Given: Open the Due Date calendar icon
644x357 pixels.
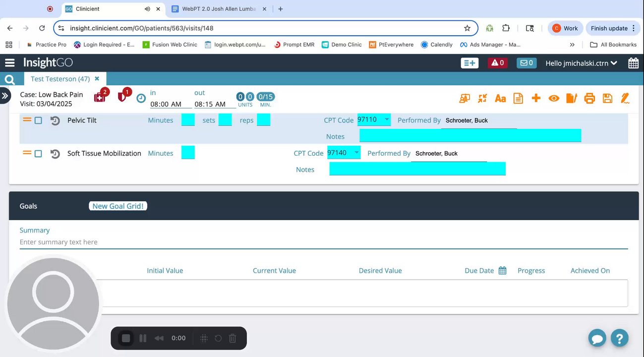Looking at the screenshot, I should pyautogui.click(x=502, y=270).
